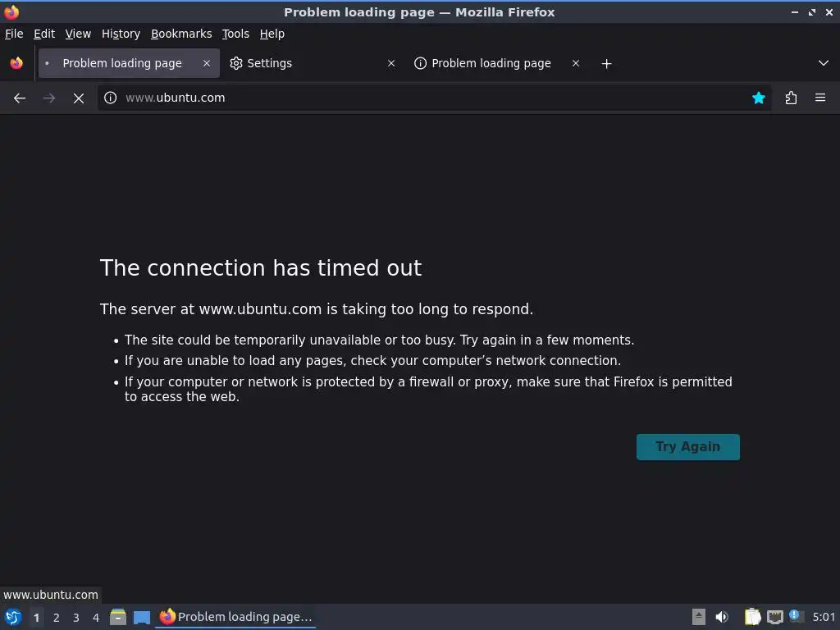Focus the URL bar showing www.ubuntu.com
The height and width of the screenshot is (630, 840).
[x=434, y=98]
